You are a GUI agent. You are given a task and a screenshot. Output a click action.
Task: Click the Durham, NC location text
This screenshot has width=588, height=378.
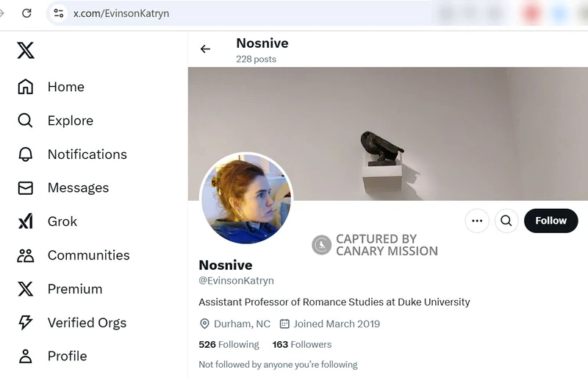[242, 324]
